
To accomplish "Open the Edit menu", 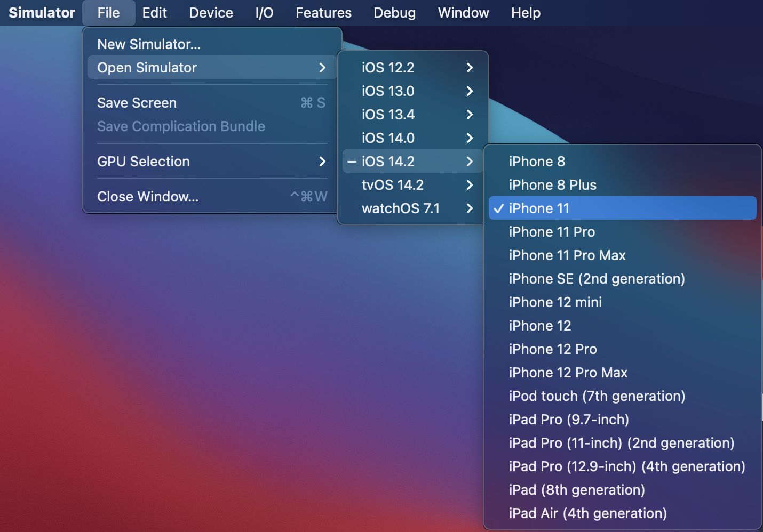I will (155, 13).
